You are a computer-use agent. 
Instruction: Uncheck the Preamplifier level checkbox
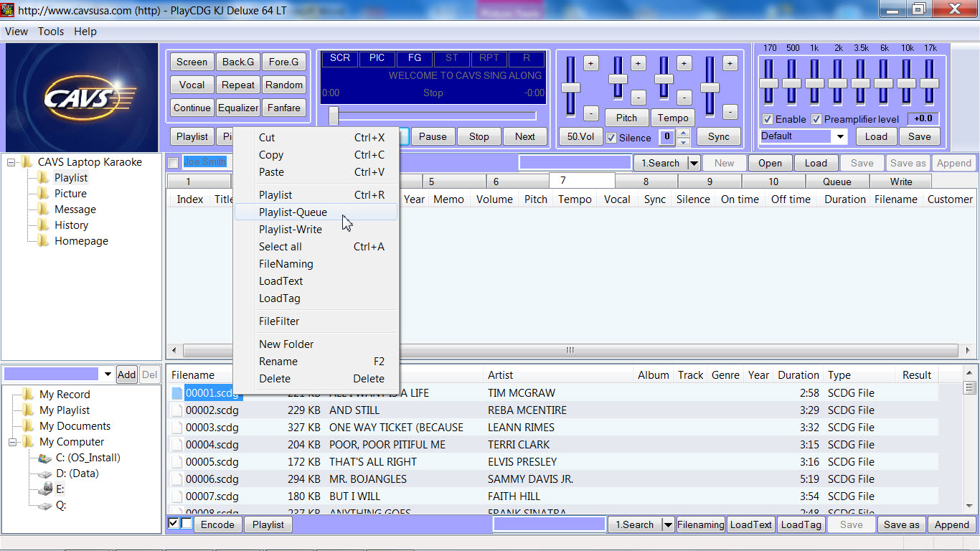(816, 119)
